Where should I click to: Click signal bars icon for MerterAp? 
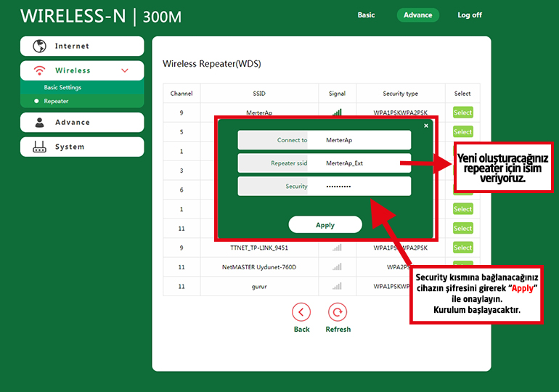coord(337,113)
